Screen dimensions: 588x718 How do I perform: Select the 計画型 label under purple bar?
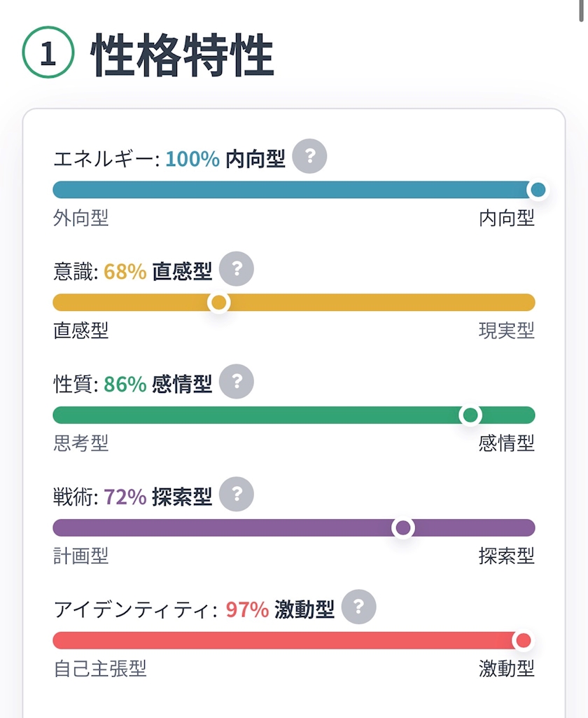81,556
